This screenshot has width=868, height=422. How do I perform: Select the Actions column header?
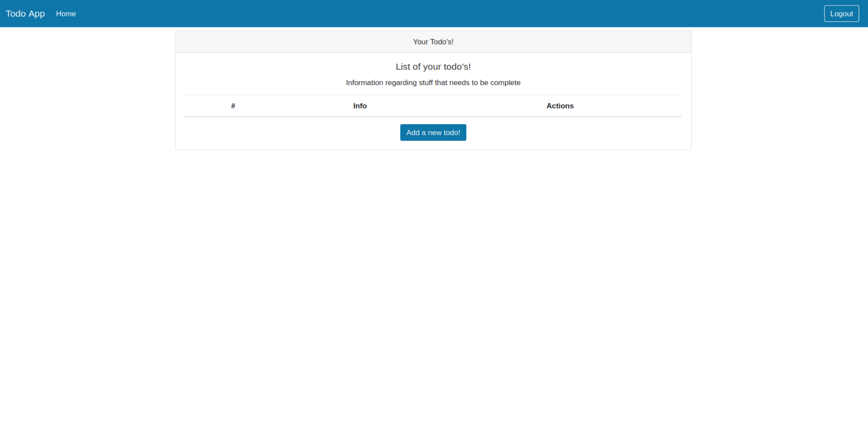tap(560, 106)
